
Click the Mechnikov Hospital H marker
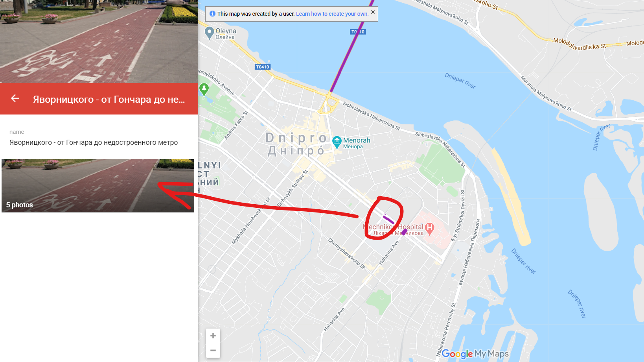coord(430,228)
